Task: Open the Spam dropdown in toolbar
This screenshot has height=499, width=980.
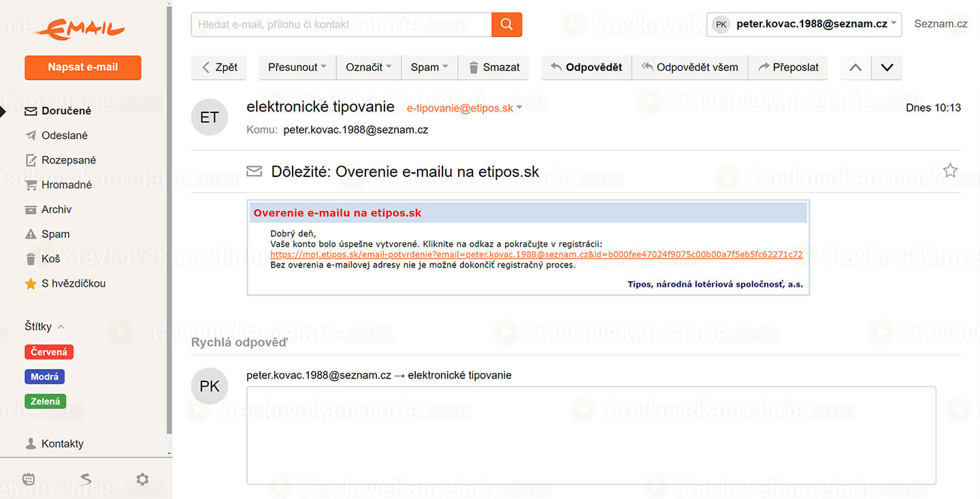Action: tap(429, 67)
